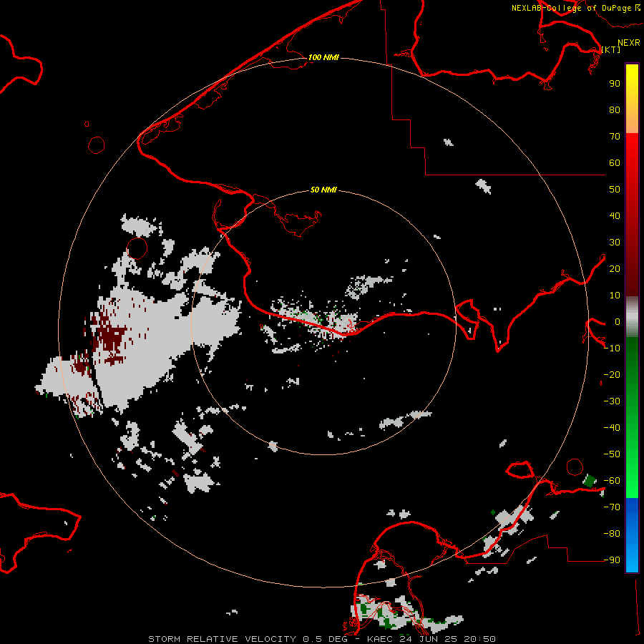This screenshot has height=644, width=644.
Task: Select the '-50' value on velocity scale
Action: [612, 454]
